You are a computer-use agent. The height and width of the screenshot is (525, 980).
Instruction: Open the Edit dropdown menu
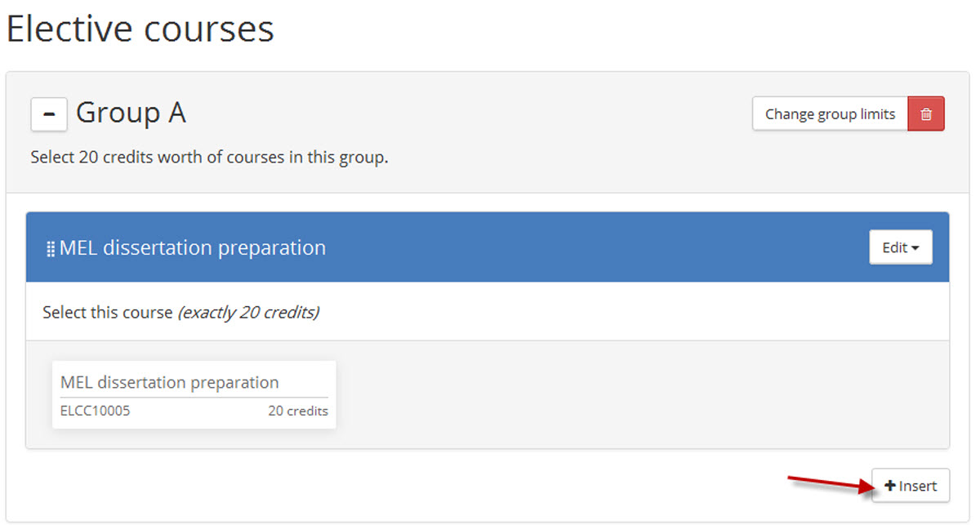coord(901,247)
